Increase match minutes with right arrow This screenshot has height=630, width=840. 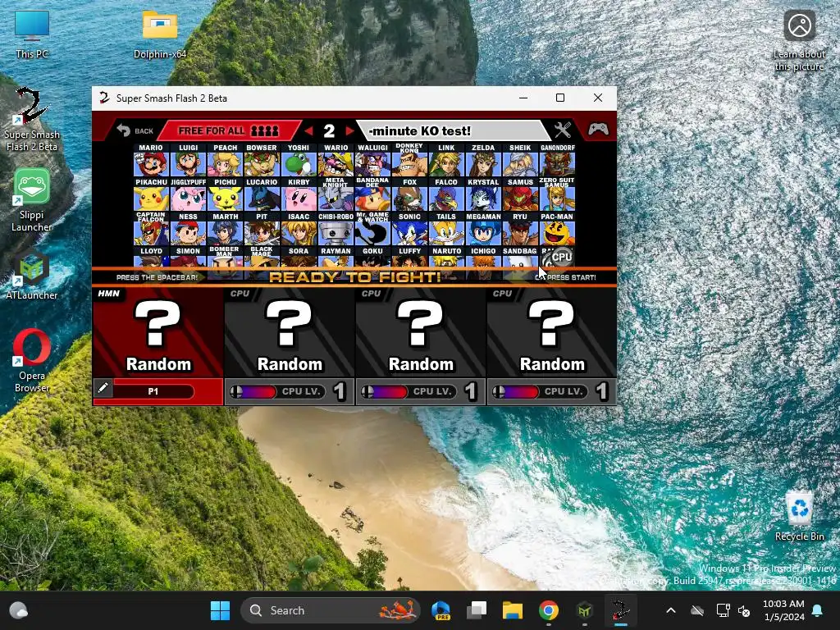pyautogui.click(x=349, y=130)
